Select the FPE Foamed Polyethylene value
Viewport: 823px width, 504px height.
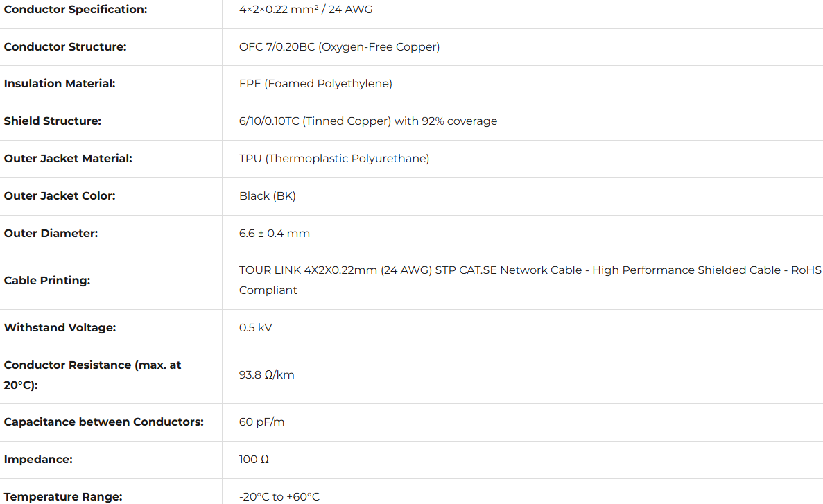coord(315,84)
